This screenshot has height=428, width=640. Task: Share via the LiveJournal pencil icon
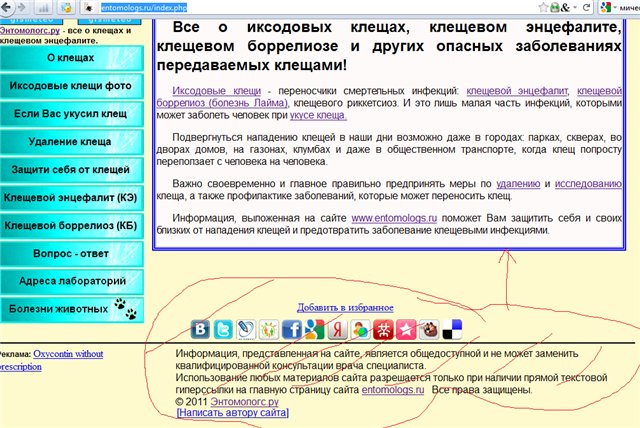(x=246, y=329)
